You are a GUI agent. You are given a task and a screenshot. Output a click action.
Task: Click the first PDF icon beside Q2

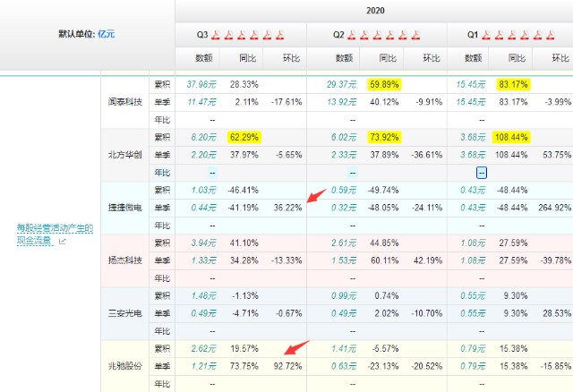(x=353, y=35)
